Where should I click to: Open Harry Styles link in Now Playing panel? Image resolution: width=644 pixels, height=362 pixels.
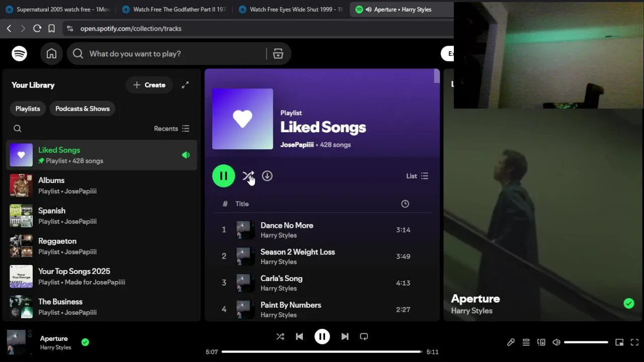471,311
